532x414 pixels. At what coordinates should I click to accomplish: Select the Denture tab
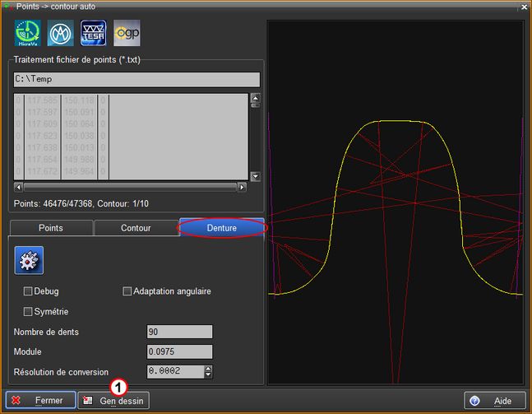(x=222, y=228)
